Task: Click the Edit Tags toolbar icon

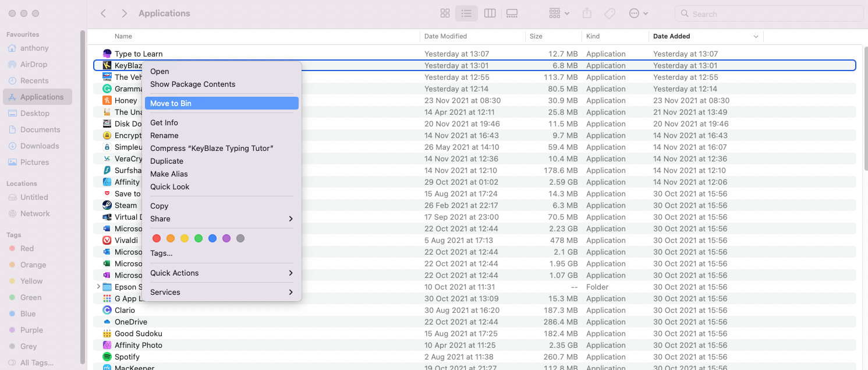Action: 610,13
